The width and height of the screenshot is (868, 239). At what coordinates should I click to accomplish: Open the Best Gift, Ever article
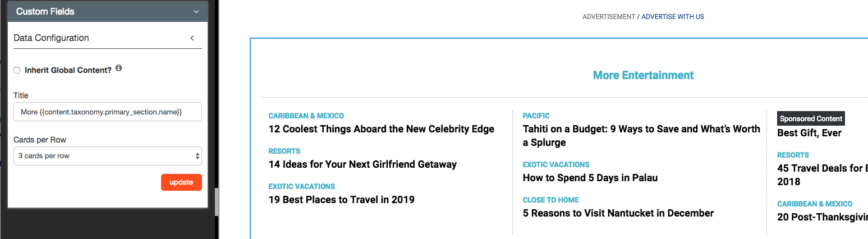pos(809,133)
